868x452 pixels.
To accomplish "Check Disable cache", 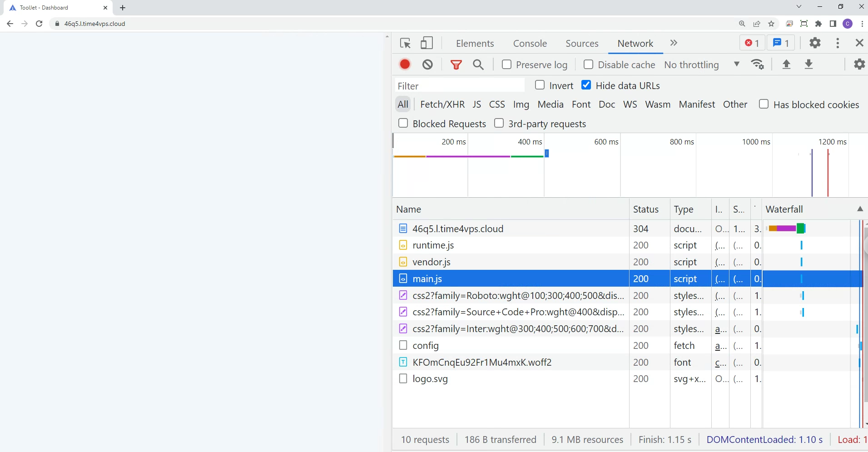I will click(x=588, y=65).
